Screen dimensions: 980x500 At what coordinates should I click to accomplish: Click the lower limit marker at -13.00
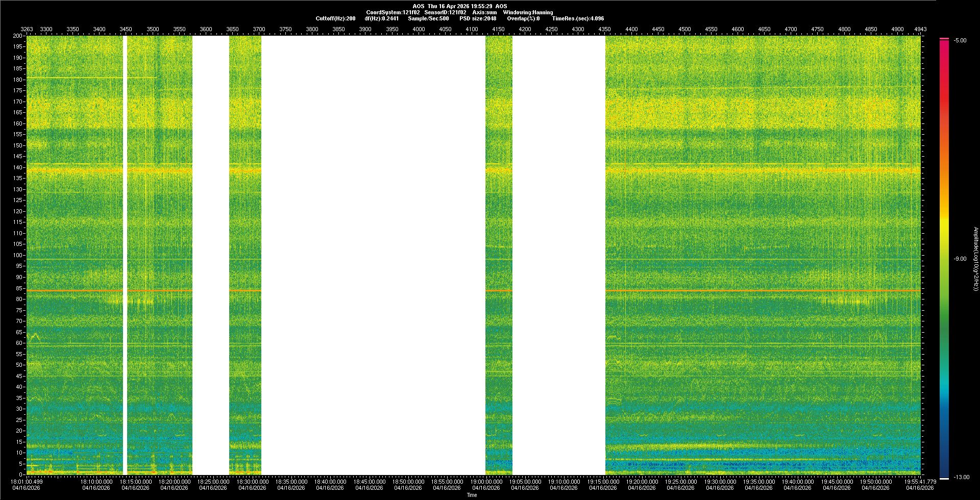point(944,478)
